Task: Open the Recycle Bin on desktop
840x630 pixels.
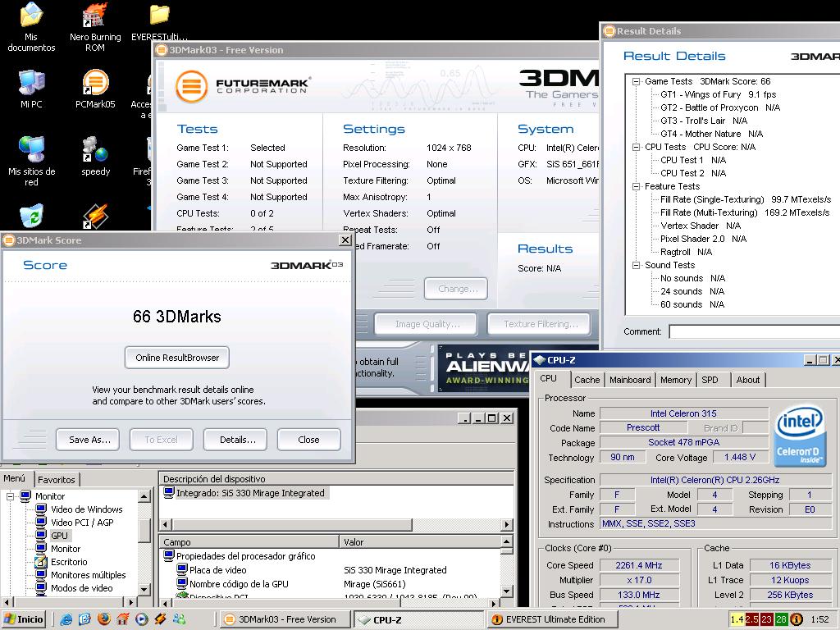Action: [32, 217]
